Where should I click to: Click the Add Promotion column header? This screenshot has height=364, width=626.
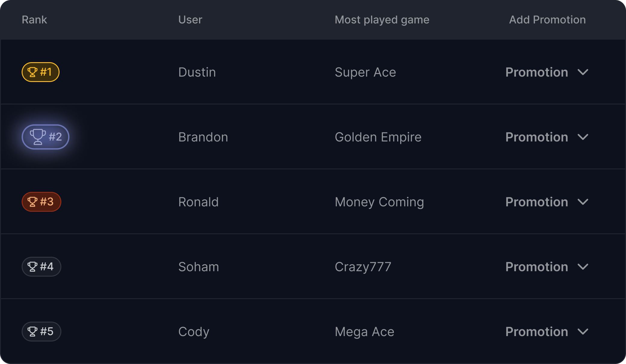click(547, 20)
